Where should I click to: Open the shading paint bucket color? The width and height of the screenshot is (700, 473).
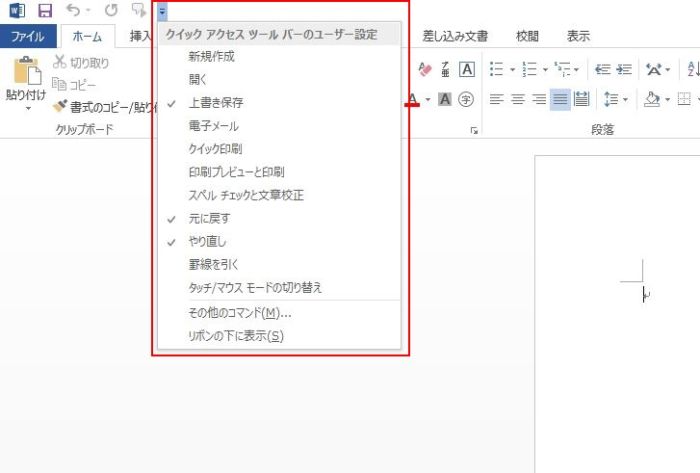(x=652, y=99)
